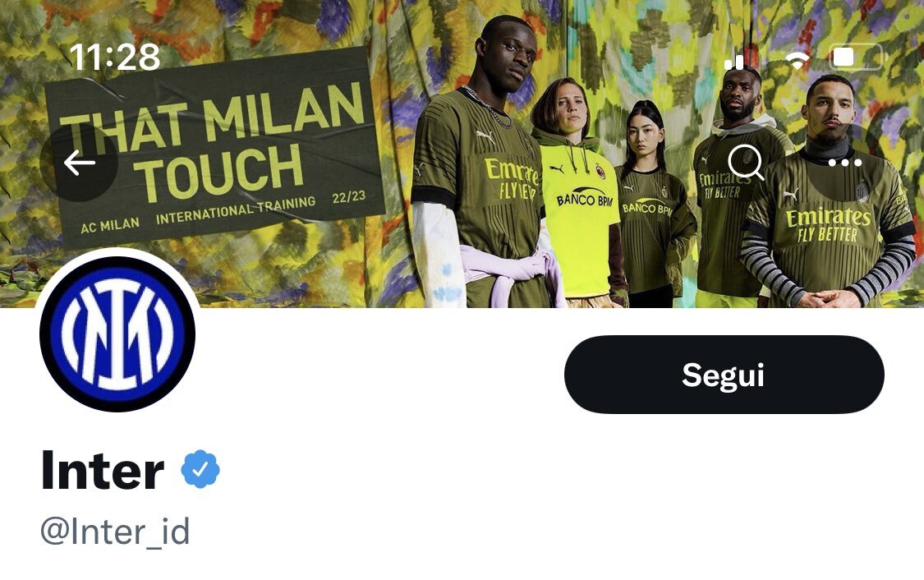The height and width of the screenshot is (580, 924).
Task: Tap the Wi-Fi status icon
Action: tap(798, 59)
